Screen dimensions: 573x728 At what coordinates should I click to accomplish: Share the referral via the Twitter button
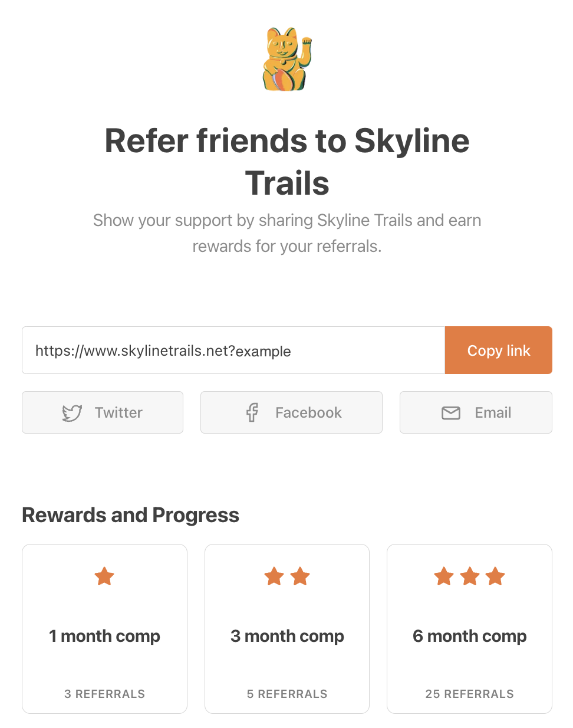(x=102, y=412)
